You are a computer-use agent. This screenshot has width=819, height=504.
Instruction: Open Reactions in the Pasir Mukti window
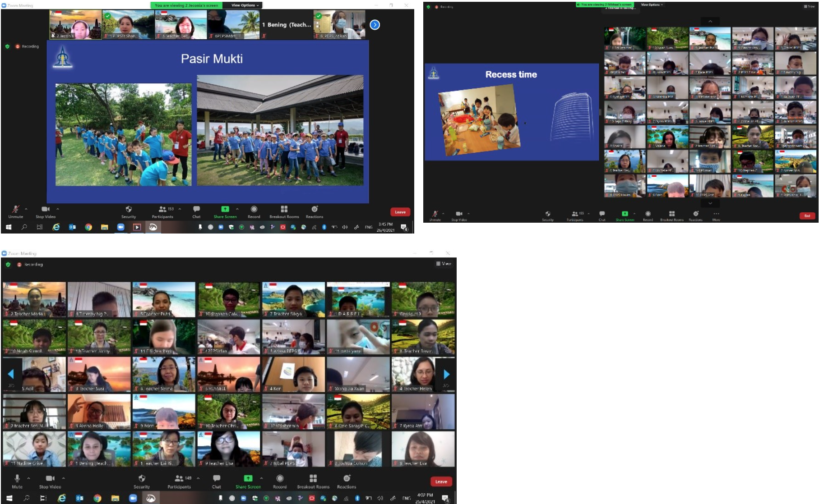tap(315, 212)
